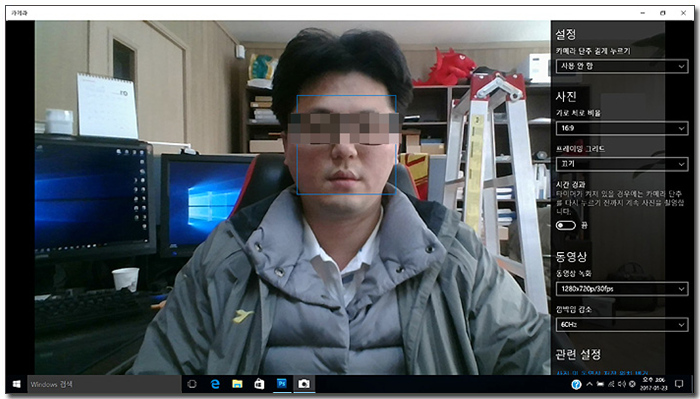Open the volume control in system tray

(x=622, y=384)
